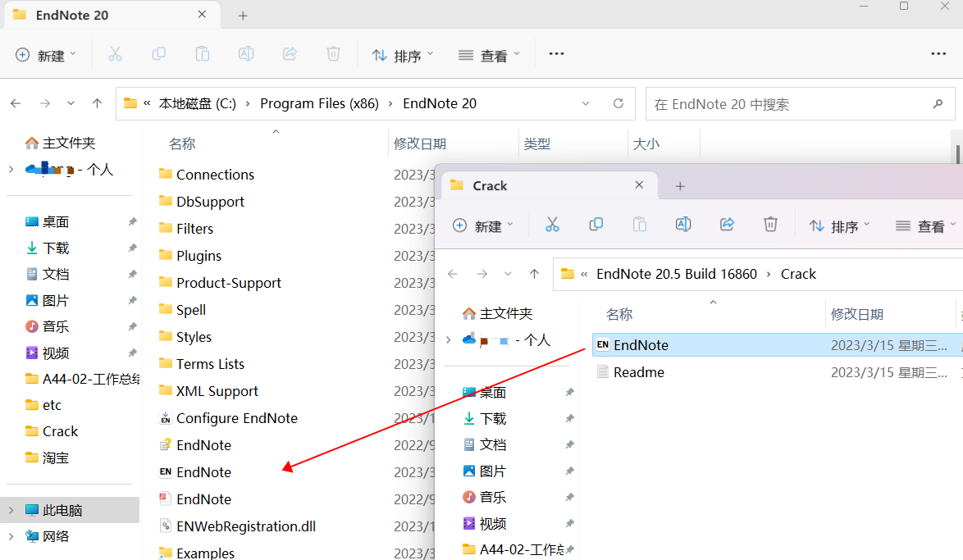Open the Styles folder

pos(194,337)
